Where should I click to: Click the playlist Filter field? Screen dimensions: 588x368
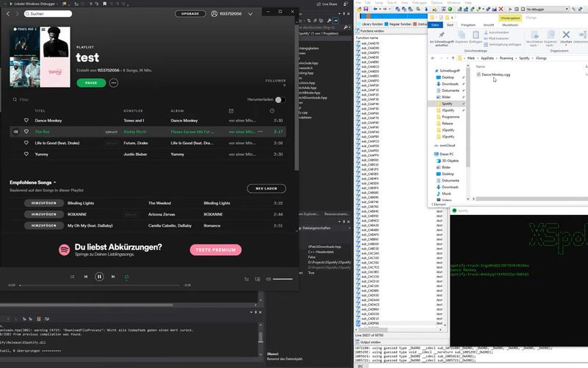[24, 99]
